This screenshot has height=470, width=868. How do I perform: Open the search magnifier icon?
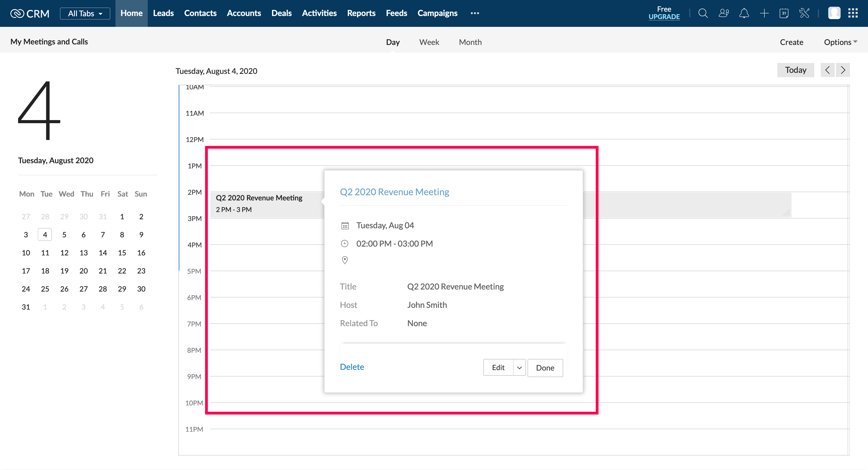703,13
